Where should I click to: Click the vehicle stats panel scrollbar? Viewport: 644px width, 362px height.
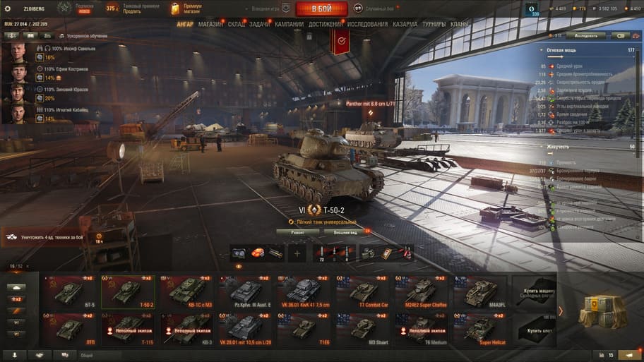[639, 144]
